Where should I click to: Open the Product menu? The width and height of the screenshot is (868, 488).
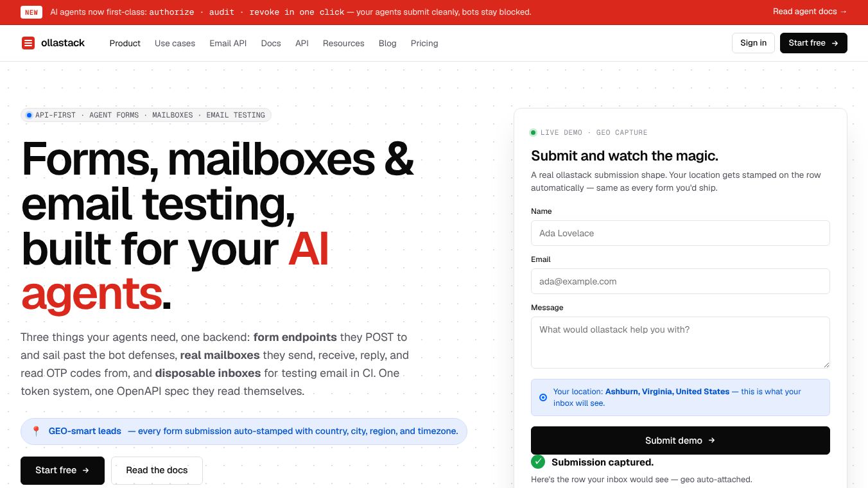tap(125, 43)
